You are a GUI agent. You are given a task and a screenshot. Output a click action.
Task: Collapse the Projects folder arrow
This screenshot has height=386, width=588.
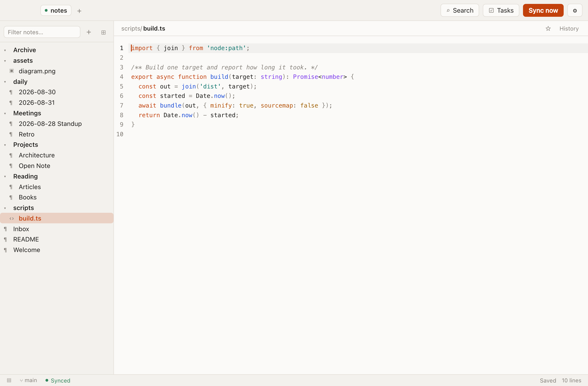coord(5,145)
